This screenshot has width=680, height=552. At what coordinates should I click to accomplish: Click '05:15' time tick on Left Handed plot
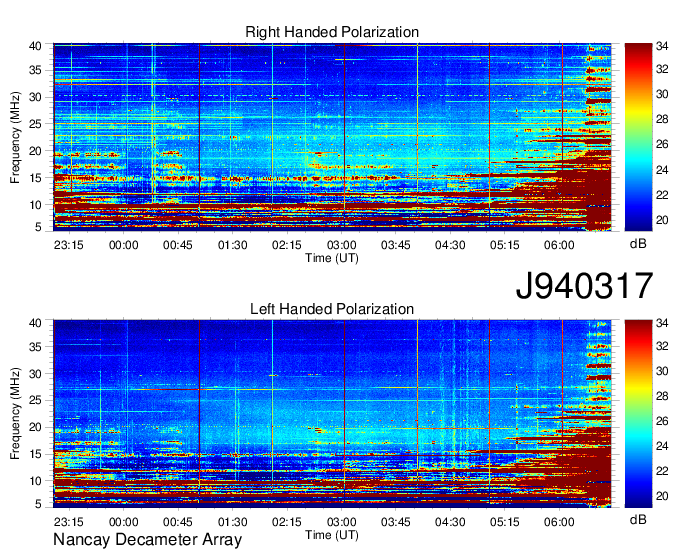[x=505, y=522]
